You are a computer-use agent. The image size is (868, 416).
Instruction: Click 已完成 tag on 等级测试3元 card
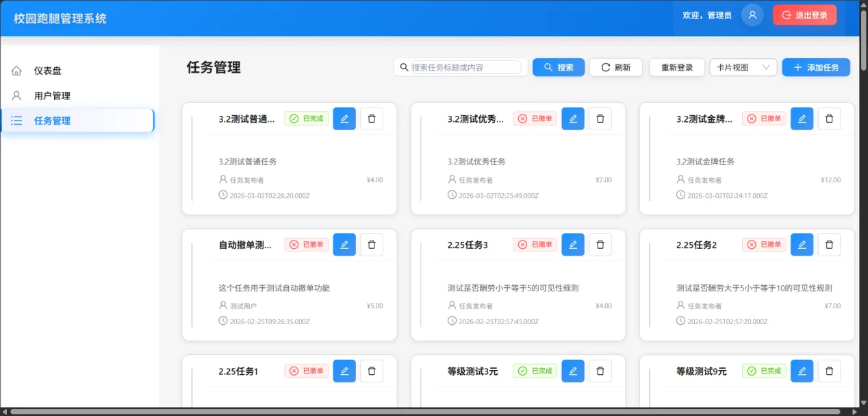[x=535, y=371]
